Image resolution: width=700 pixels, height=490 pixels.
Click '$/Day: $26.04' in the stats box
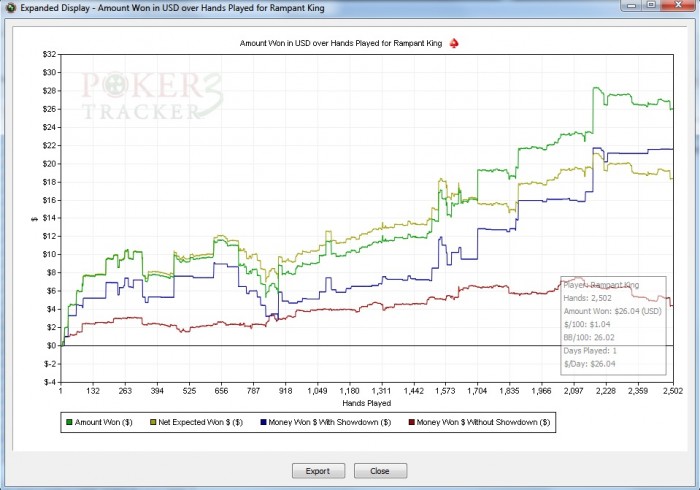click(x=589, y=364)
